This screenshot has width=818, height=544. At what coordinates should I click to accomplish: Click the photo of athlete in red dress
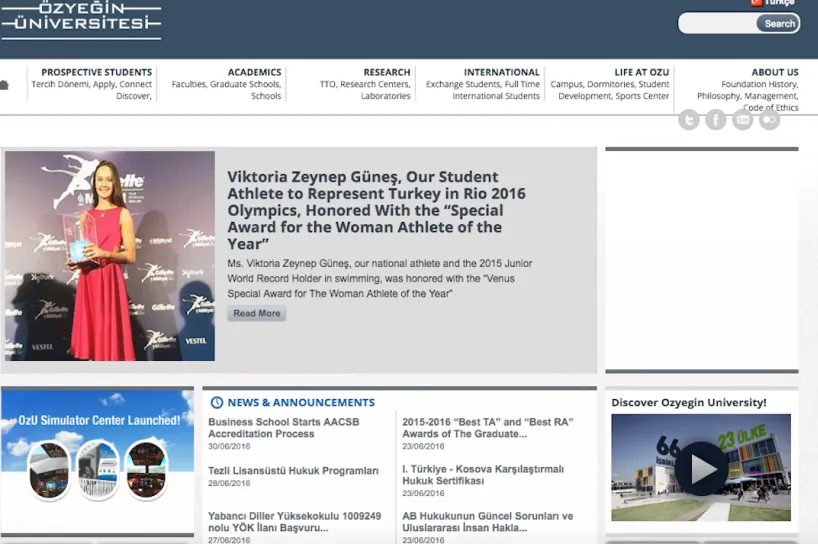point(110,256)
